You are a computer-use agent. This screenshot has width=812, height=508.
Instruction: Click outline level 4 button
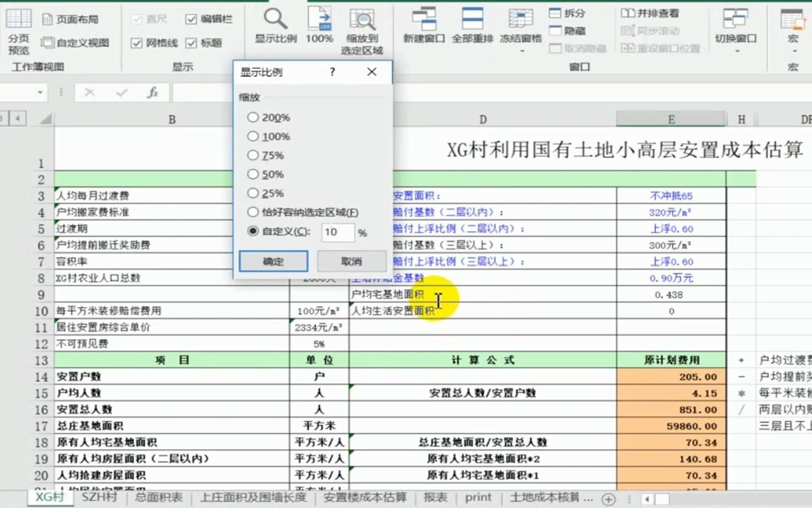point(18,118)
